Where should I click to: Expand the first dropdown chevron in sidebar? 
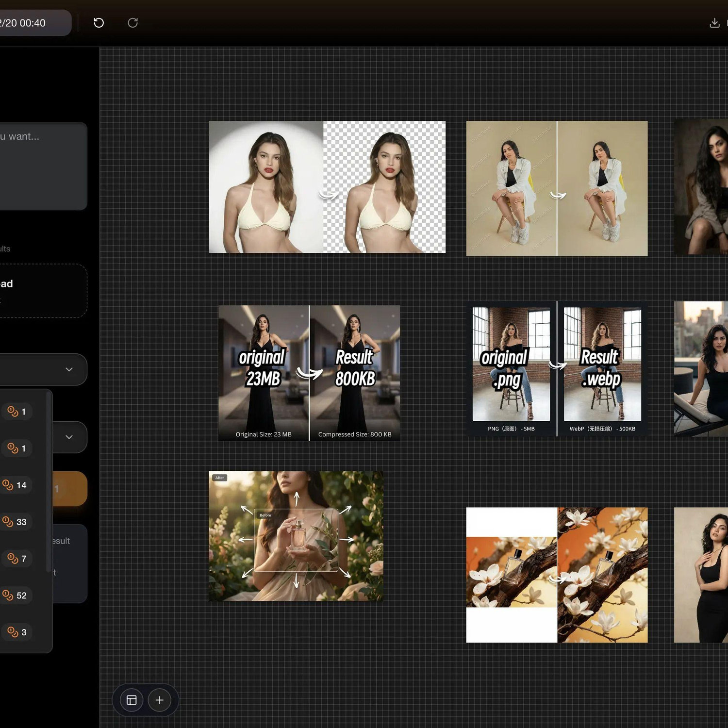69,369
